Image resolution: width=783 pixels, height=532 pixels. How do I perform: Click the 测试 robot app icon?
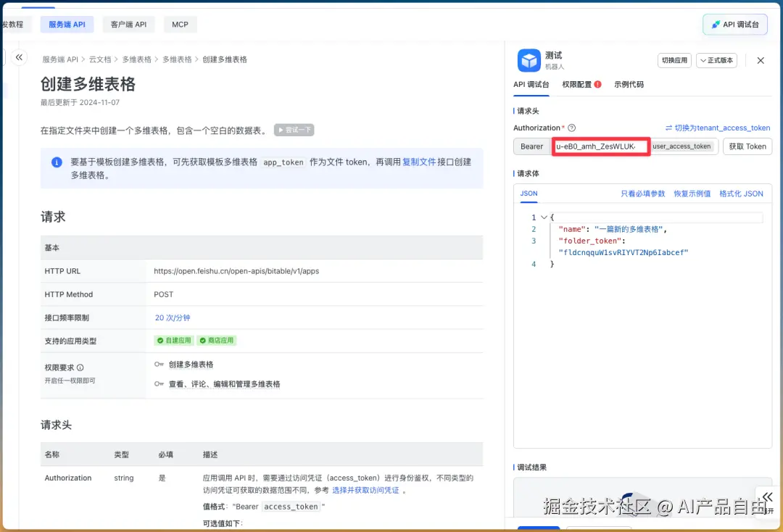click(x=527, y=59)
